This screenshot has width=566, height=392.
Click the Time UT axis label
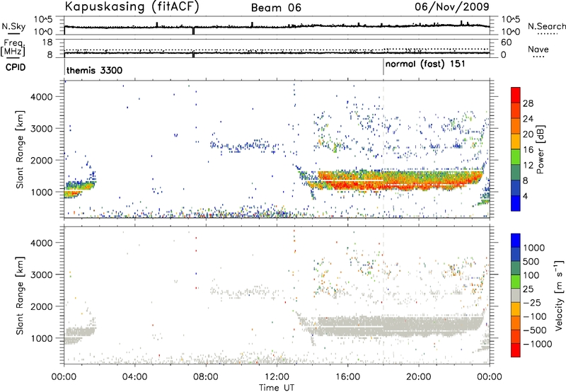[277, 388]
